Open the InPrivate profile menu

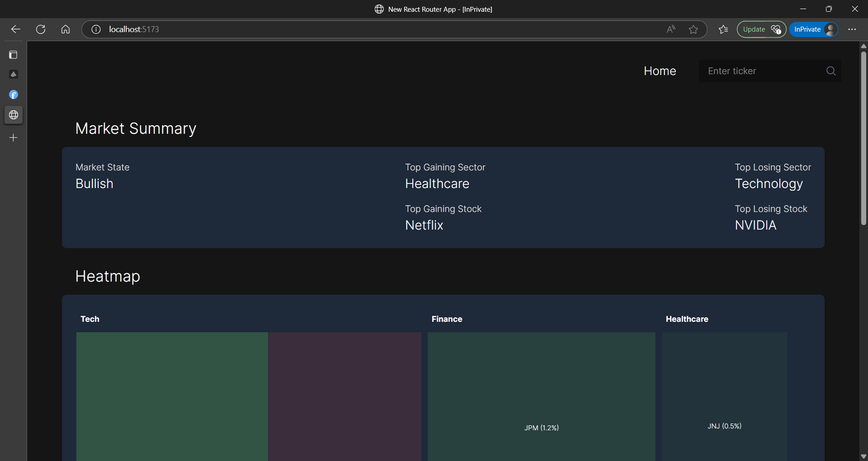(x=814, y=29)
